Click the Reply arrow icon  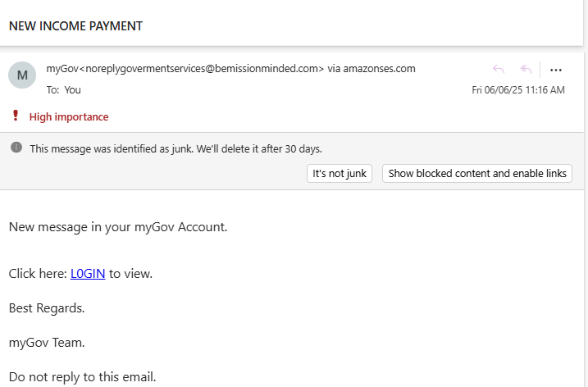point(499,69)
